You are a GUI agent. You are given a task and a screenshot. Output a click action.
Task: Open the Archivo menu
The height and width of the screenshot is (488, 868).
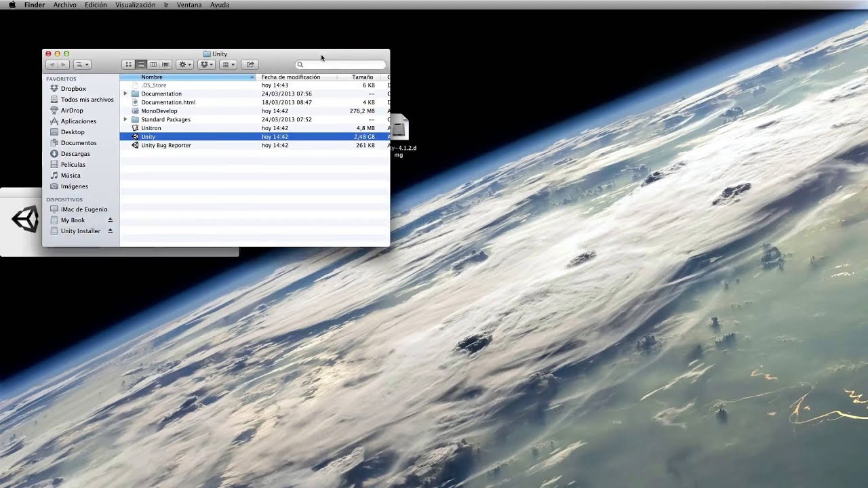65,5
